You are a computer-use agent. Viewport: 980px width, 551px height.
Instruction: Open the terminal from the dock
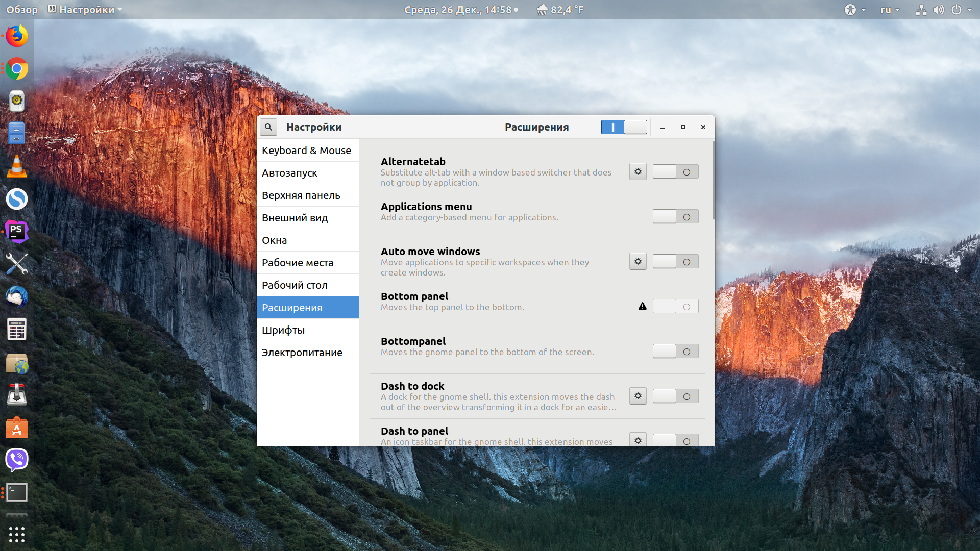[17, 493]
